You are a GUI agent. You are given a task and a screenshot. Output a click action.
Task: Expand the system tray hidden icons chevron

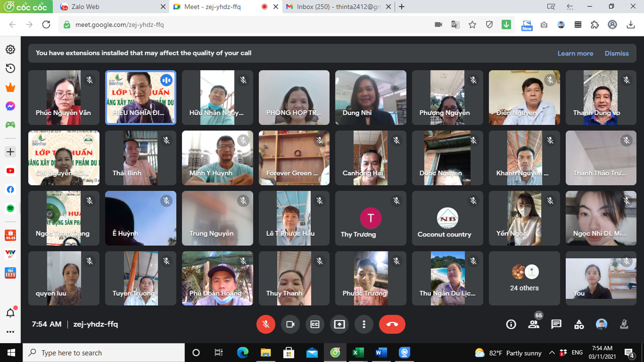click(x=552, y=353)
